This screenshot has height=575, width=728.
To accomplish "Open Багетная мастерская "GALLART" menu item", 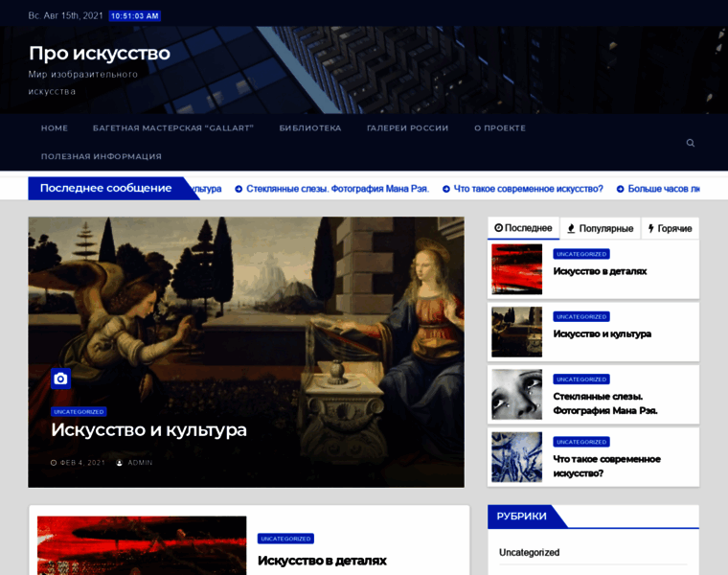I will [173, 128].
